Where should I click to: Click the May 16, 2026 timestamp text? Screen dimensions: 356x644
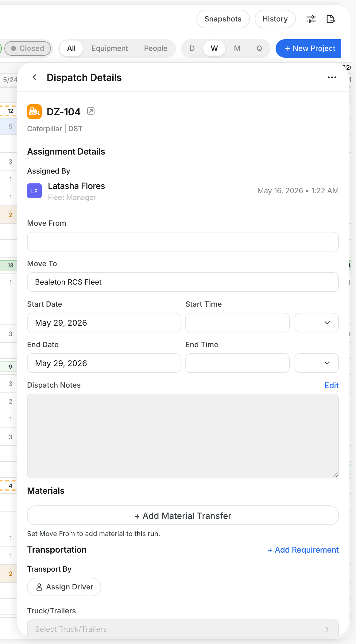pyautogui.click(x=298, y=191)
